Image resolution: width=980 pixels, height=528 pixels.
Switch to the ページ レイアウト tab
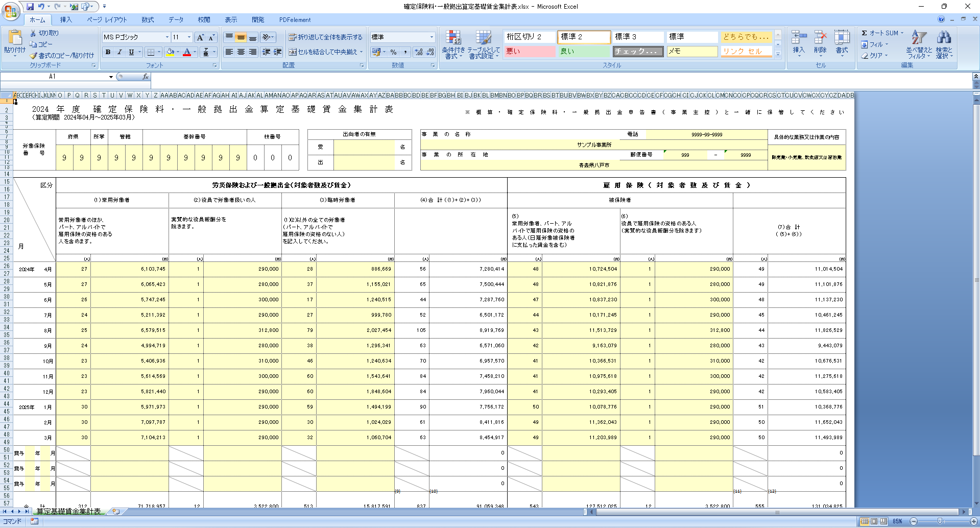tap(107, 20)
